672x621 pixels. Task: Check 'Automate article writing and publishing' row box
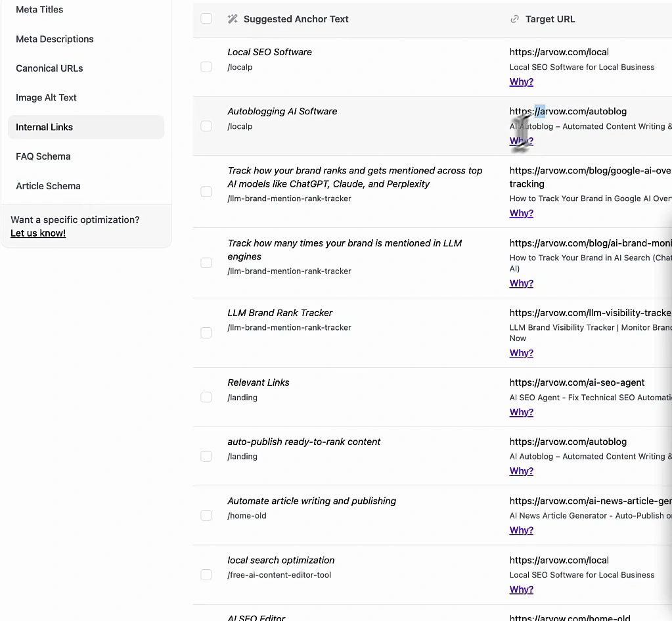pyautogui.click(x=206, y=515)
